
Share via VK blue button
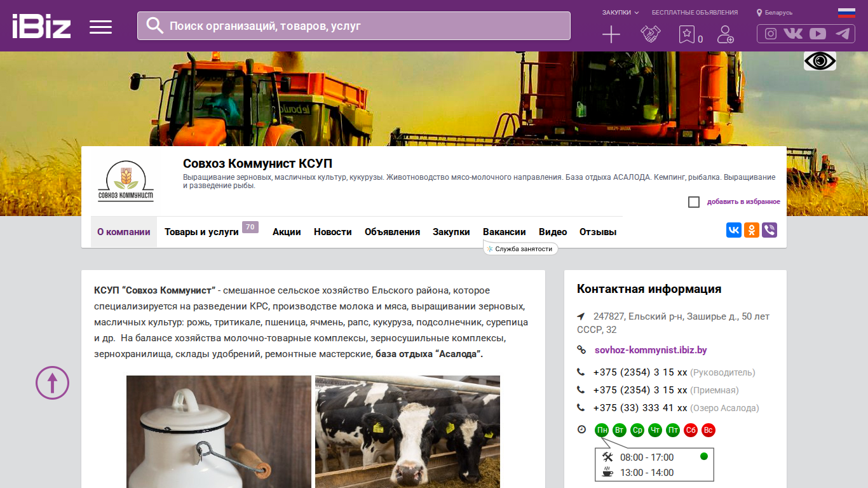[x=734, y=230]
